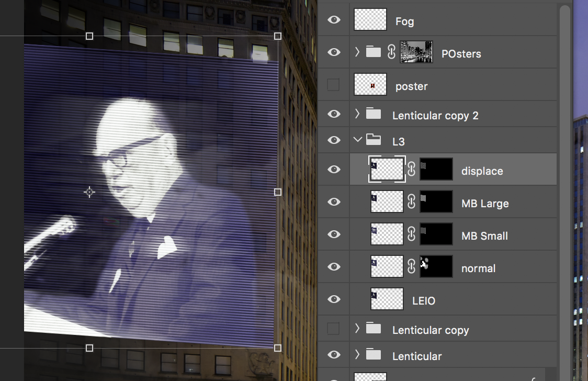This screenshot has width=588, height=381.
Task: Click the bottom-center transform handle
Action: [x=89, y=348]
